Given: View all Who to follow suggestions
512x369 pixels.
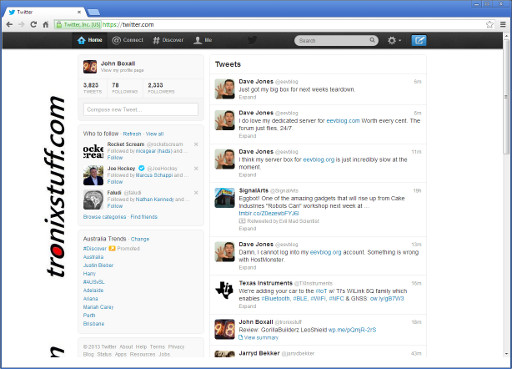Looking at the screenshot, I should click(155, 134).
